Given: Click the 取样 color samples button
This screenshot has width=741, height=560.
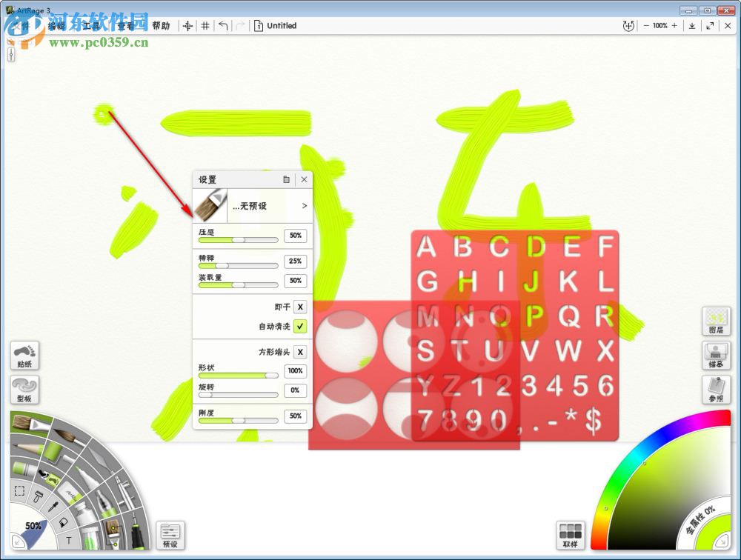Looking at the screenshot, I should click(x=571, y=535).
